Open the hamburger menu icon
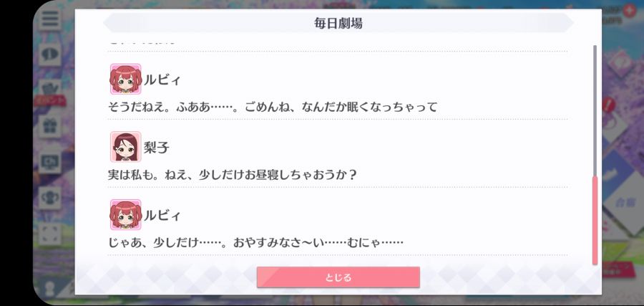 pyautogui.click(x=50, y=19)
